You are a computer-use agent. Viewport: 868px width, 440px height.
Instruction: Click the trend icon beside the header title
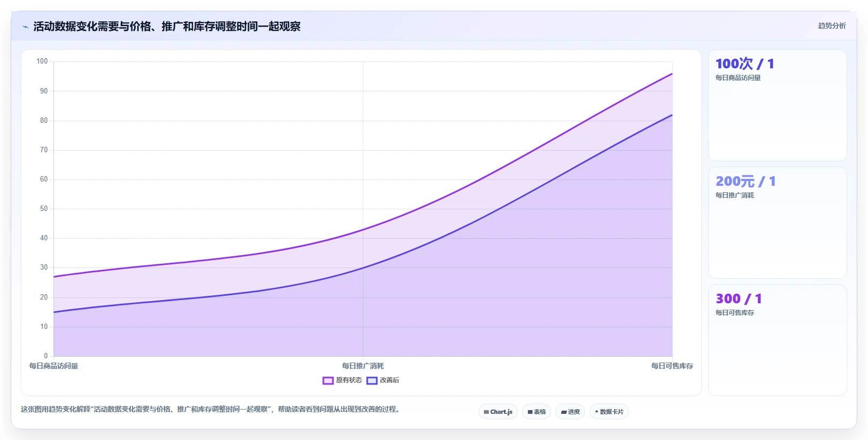pyautogui.click(x=25, y=27)
